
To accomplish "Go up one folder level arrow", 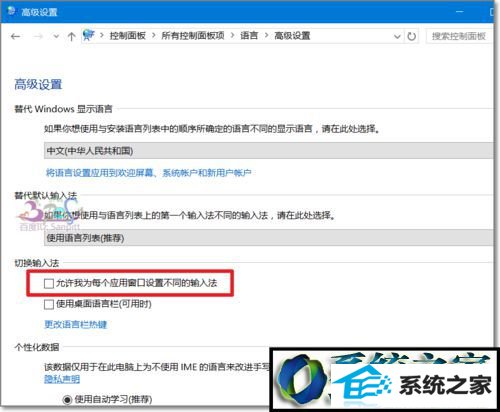I will (71, 36).
